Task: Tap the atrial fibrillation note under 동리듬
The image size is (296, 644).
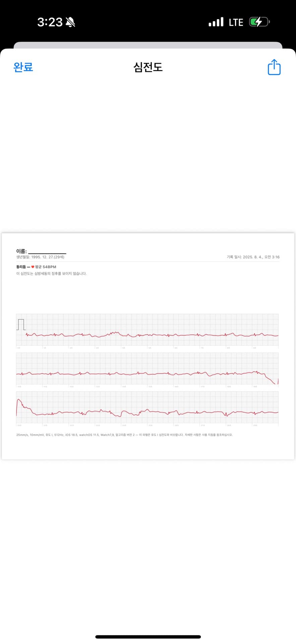Action: [x=51, y=274]
